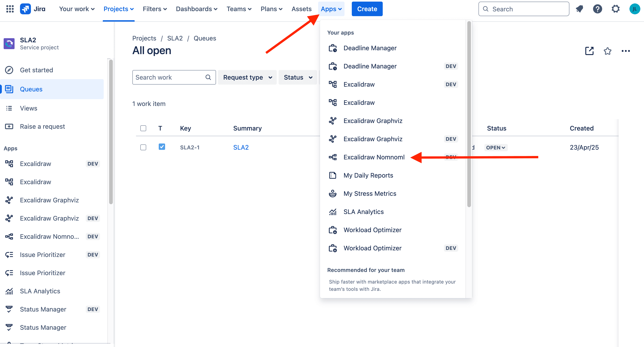Open Issue Prioritizer without DEV in sidebar
This screenshot has width=644, height=347.
pyautogui.click(x=52, y=273)
